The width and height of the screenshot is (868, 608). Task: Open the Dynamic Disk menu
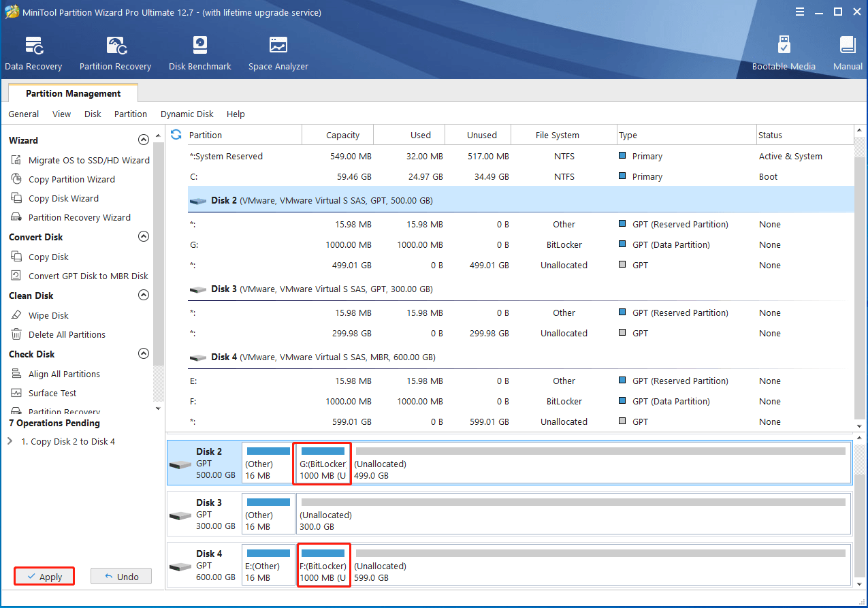[187, 114]
